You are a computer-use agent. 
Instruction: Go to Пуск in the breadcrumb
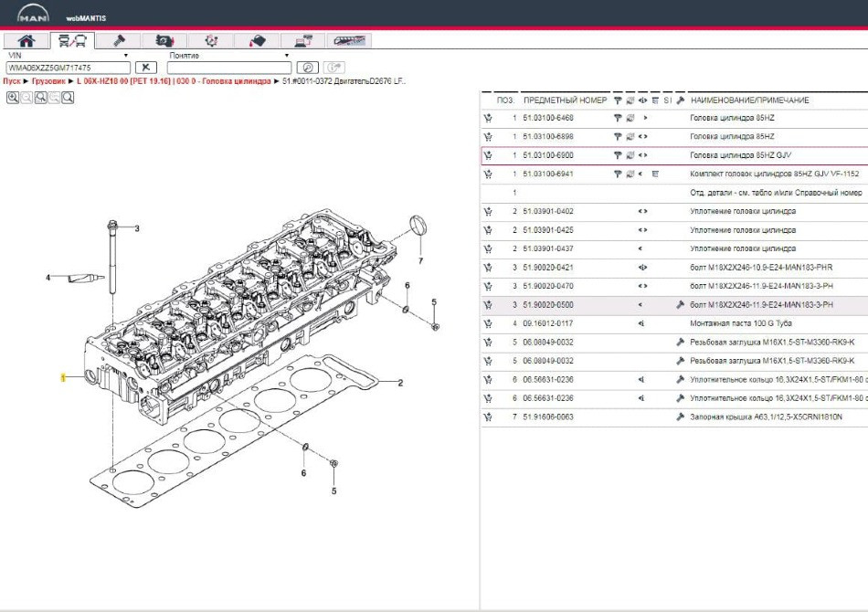click(11, 81)
